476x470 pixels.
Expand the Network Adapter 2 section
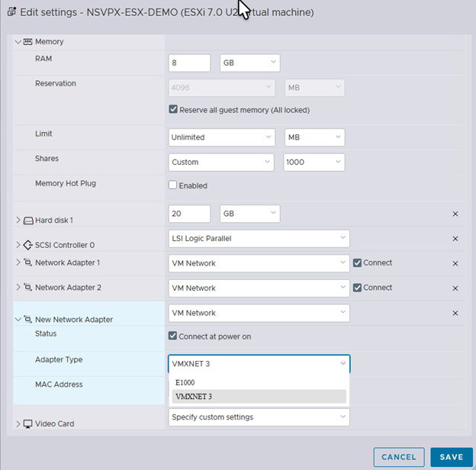(x=18, y=287)
